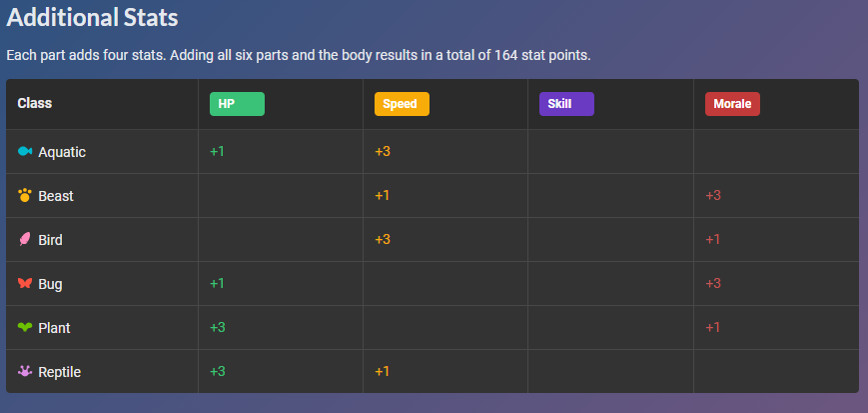
Task: Click the Class column header
Action: pos(35,103)
